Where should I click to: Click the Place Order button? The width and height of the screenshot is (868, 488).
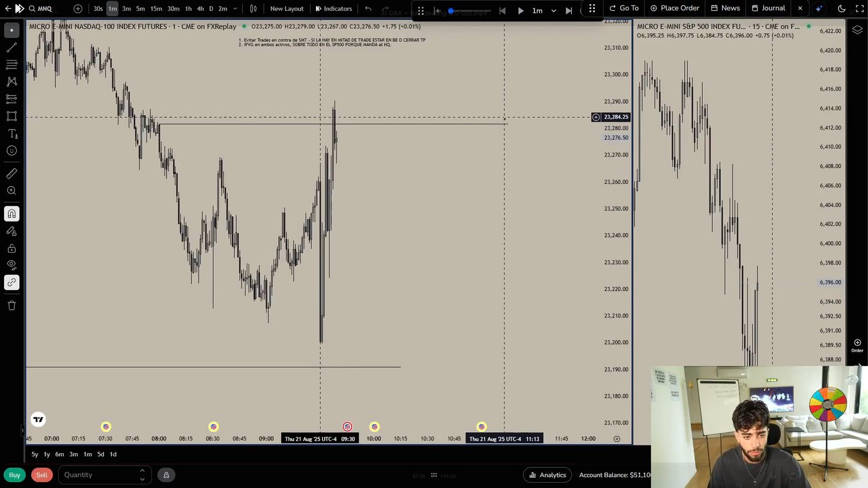click(x=675, y=8)
